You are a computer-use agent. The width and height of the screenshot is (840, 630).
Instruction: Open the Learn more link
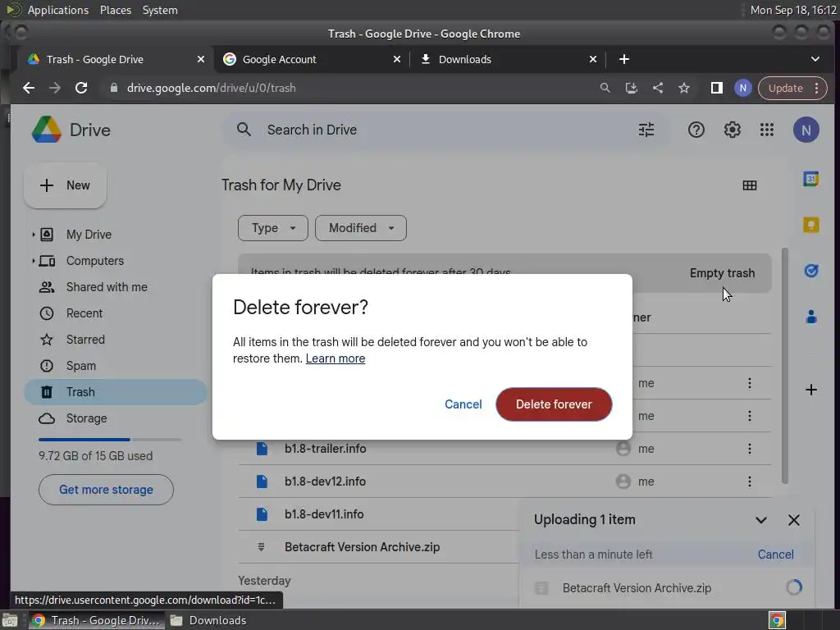pos(336,358)
